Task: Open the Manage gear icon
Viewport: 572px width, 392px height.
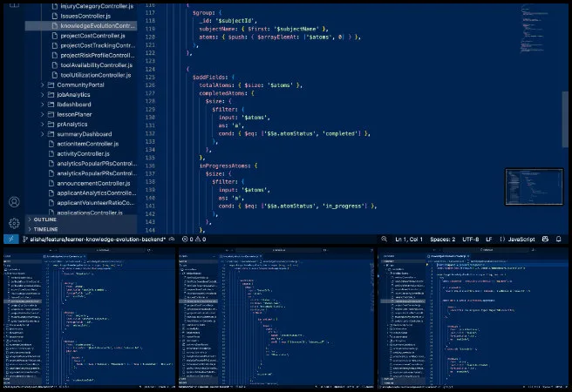Action: tap(13, 223)
